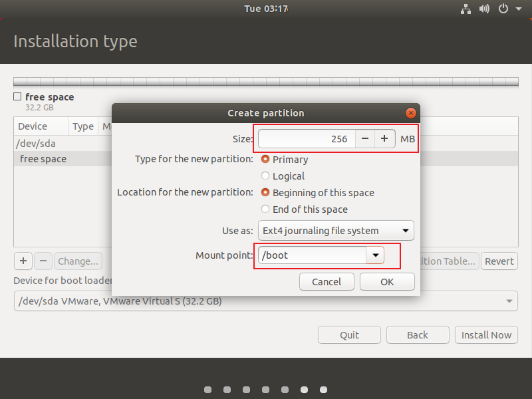
Task: Click the volume speaker icon
Action: pyautogui.click(x=484, y=9)
